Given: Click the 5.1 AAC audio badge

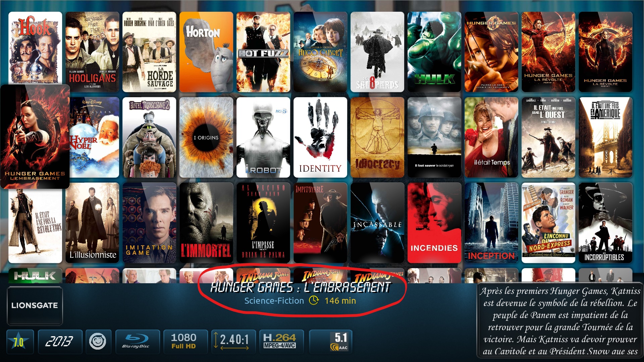Looking at the screenshot, I should [330, 342].
